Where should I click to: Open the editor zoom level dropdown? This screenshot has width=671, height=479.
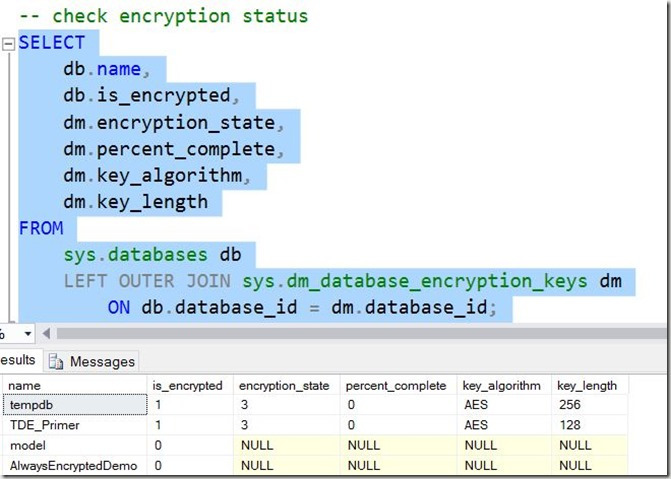[28, 333]
